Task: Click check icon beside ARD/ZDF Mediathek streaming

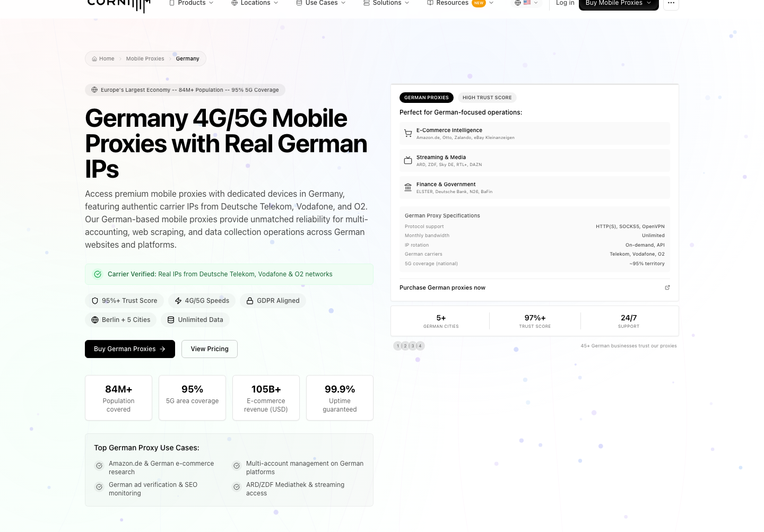Action: click(x=237, y=487)
